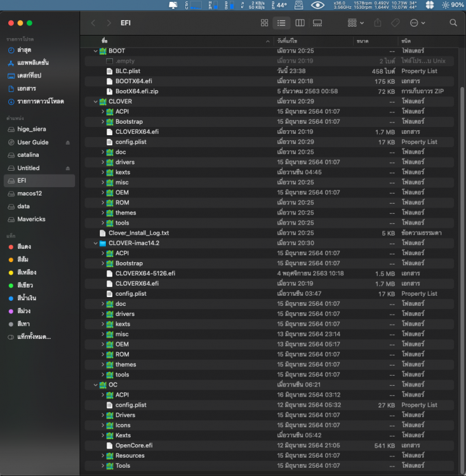Click the disk icon in menu bar
Image resolution: width=466 pixels, height=476 pixels.
click(299, 5)
